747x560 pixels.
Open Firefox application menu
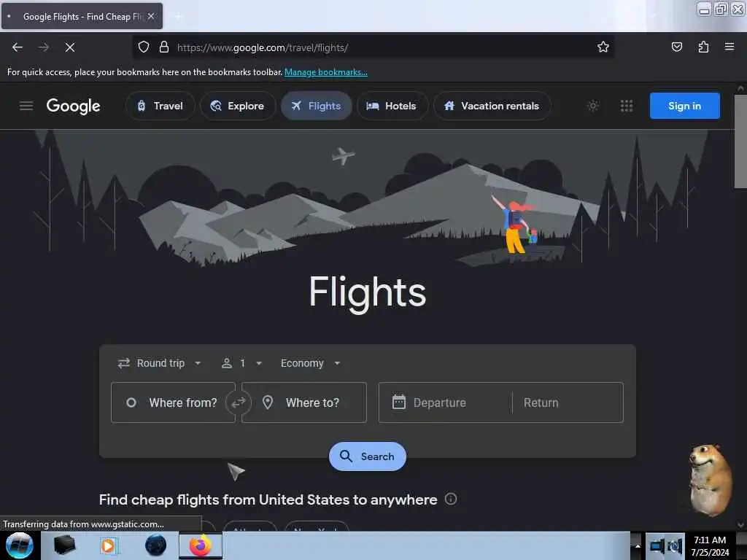[729, 47]
